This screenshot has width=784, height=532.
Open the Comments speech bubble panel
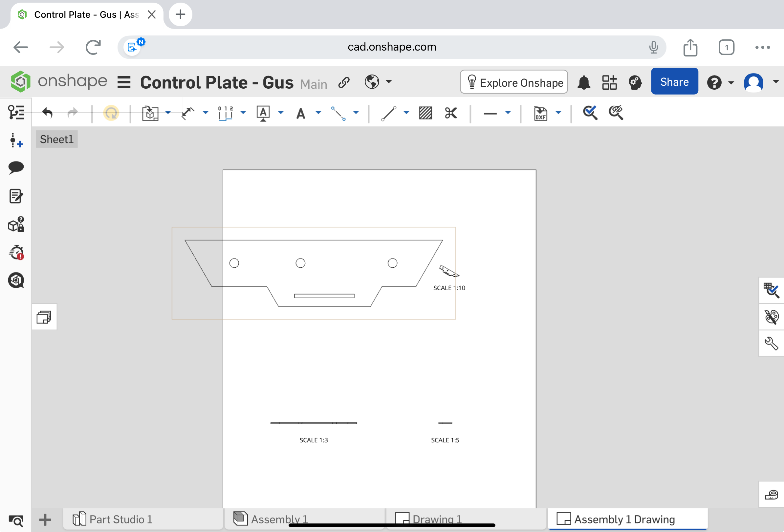click(x=16, y=167)
